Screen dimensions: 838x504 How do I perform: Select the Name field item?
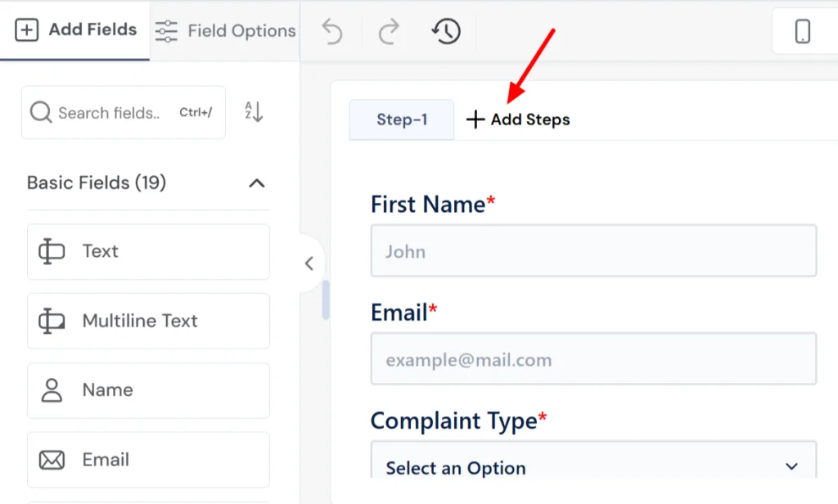click(149, 390)
